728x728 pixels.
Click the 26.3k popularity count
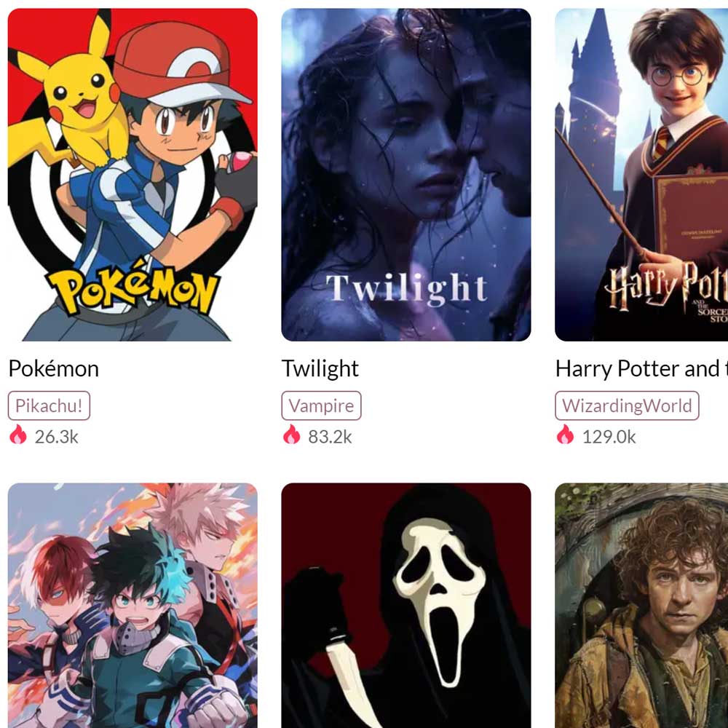coord(57,437)
